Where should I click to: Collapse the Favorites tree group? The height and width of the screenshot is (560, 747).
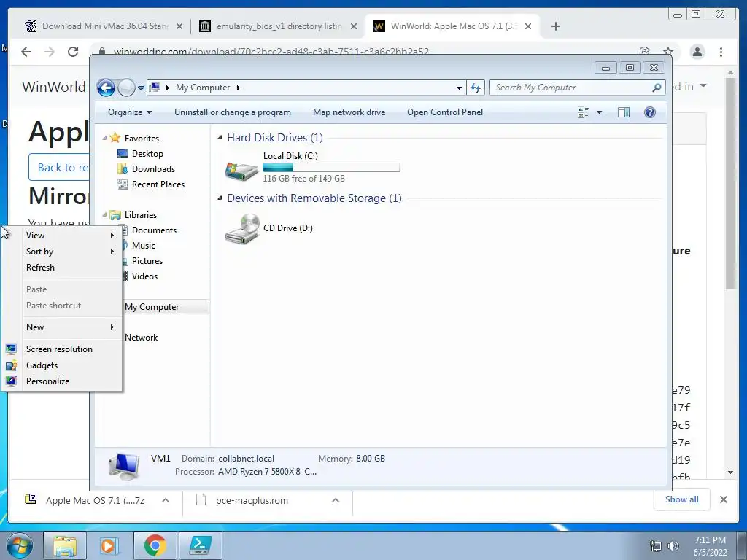pyautogui.click(x=104, y=138)
